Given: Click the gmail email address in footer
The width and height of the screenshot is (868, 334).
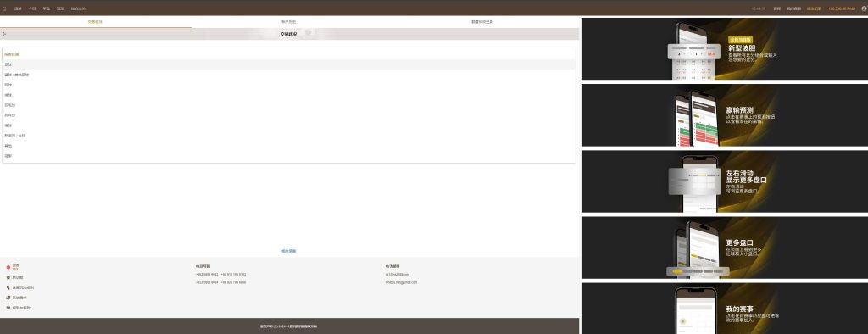Looking at the screenshot, I should point(401,282).
